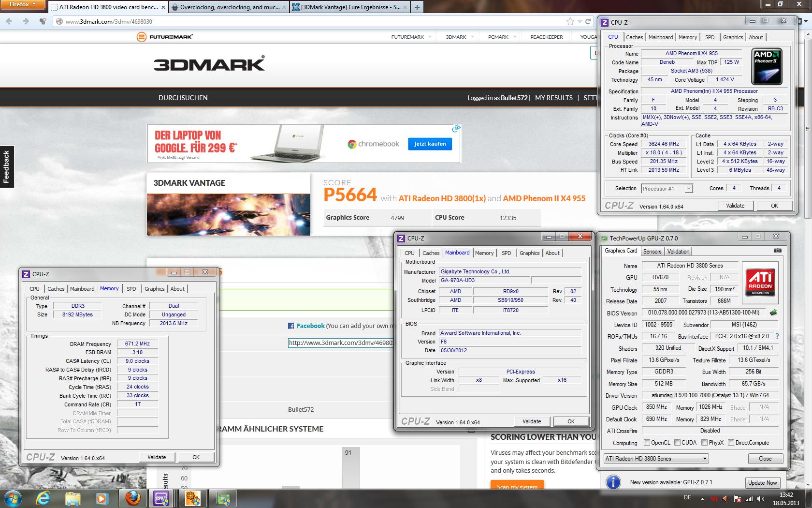Viewport: 812px width, 508px height.
Task: Open the Firefox menu button
Action: 23,4
